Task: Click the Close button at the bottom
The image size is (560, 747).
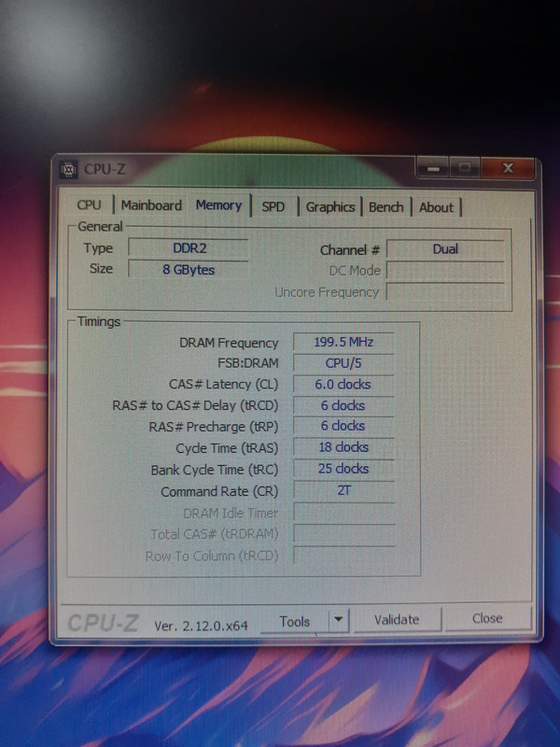Action: coord(487,618)
